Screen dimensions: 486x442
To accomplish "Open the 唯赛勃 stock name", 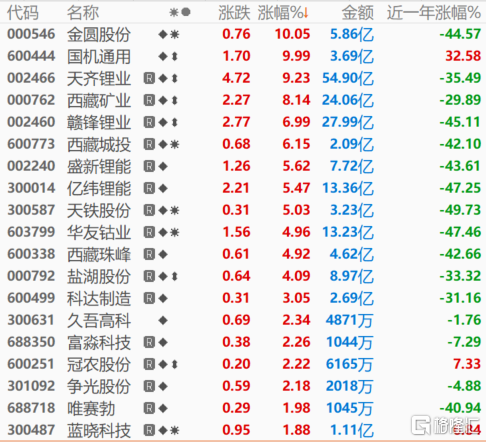I will [x=91, y=408].
